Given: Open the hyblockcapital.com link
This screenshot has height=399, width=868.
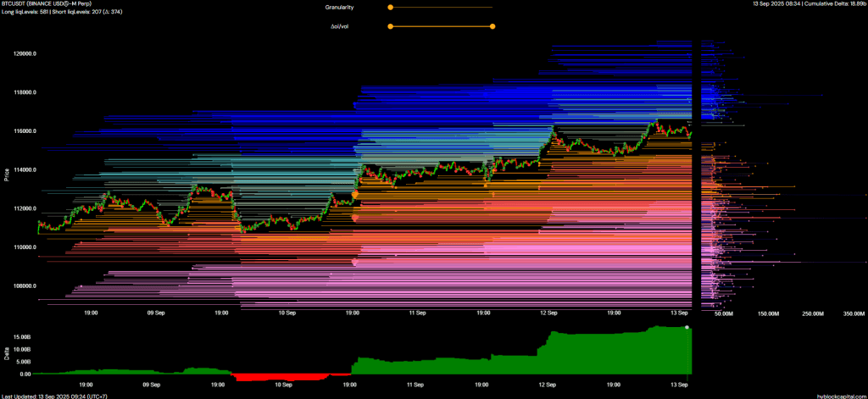Looking at the screenshot, I should coord(841,395).
